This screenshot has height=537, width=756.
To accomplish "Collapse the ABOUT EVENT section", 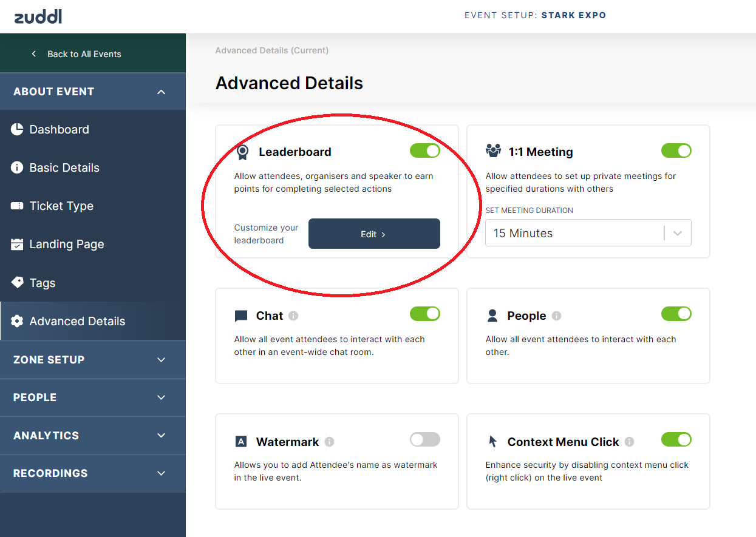I will coord(93,92).
